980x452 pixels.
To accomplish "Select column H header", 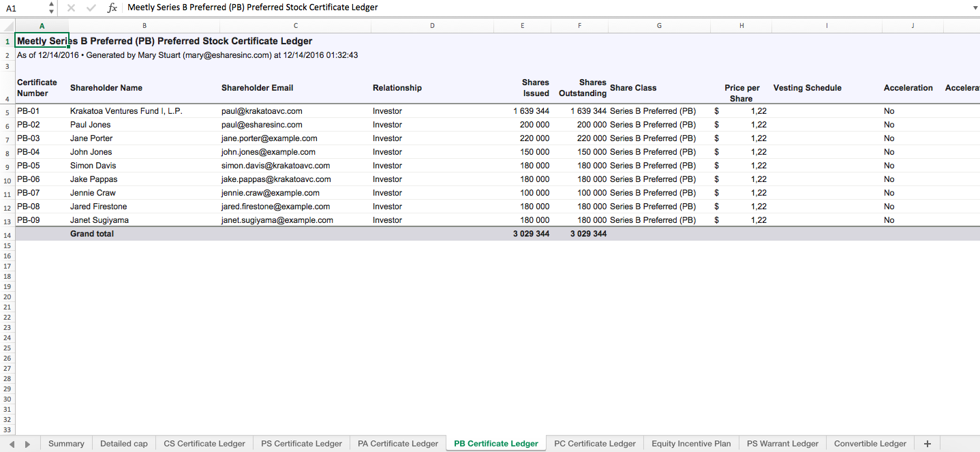I will 741,25.
